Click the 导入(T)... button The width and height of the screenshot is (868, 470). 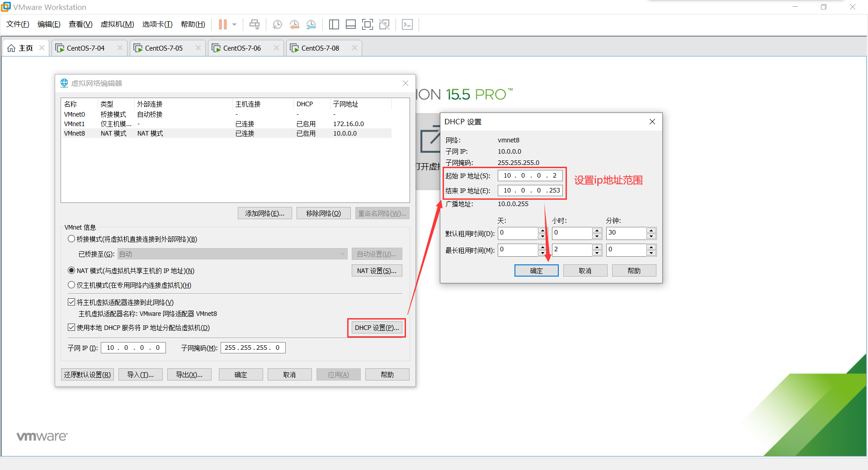[141, 375]
